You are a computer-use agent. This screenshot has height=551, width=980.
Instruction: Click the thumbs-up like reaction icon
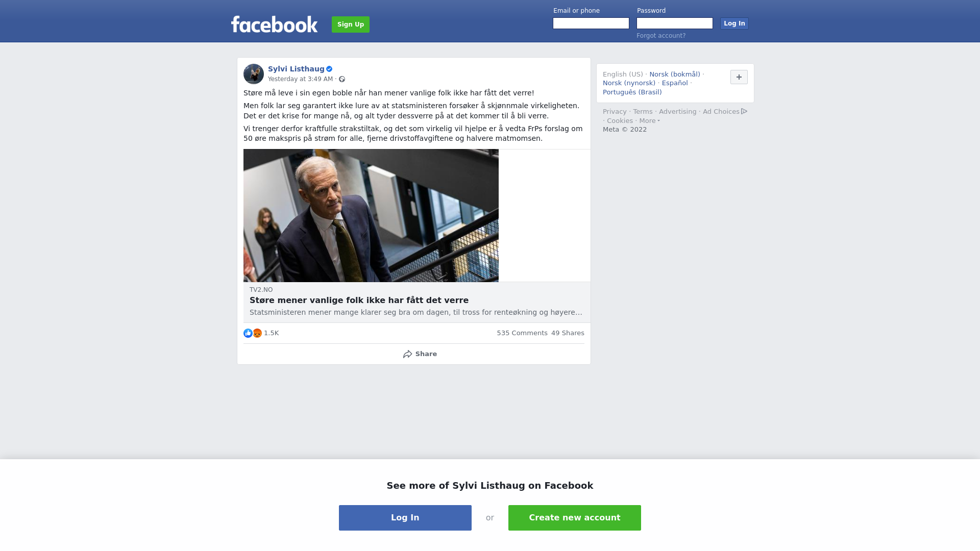[248, 333]
